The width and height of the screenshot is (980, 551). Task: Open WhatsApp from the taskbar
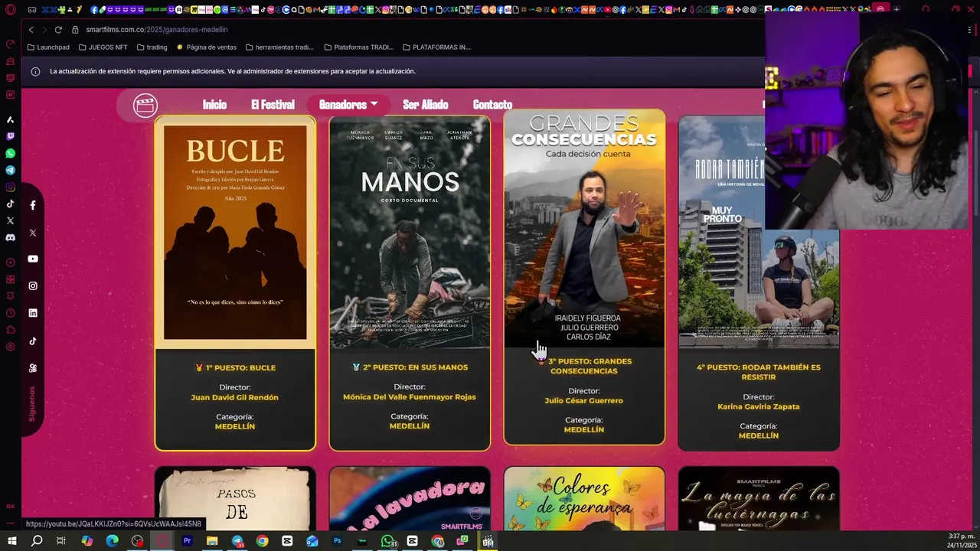point(387,541)
